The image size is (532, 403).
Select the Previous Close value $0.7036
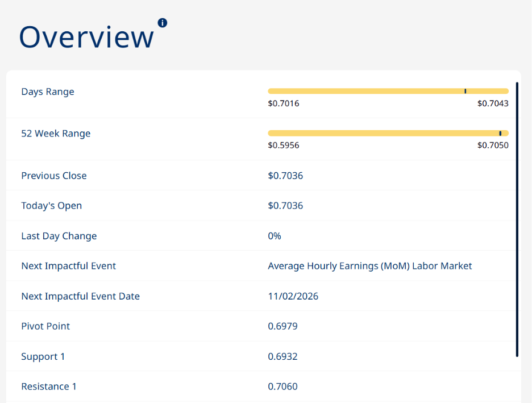[x=285, y=176]
